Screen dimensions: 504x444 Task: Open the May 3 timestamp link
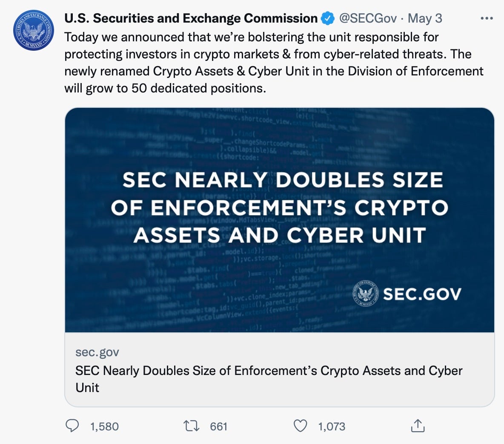(425, 18)
